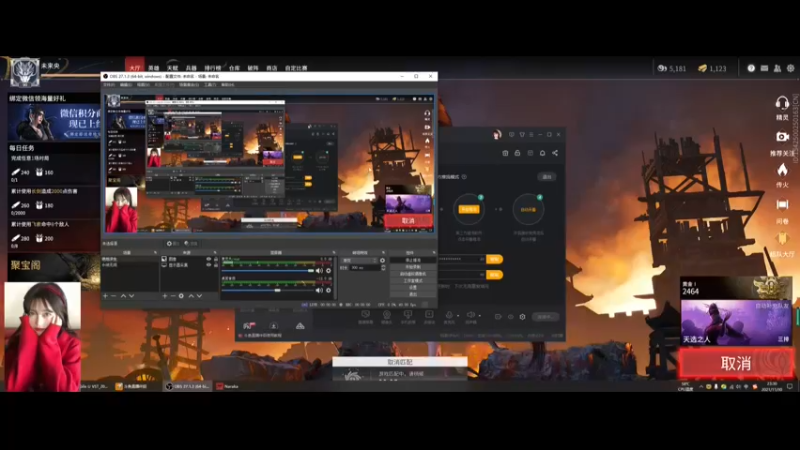800x450 pixels.
Task: Click transition settings gear beside transition dropdown
Action: pyautogui.click(x=383, y=260)
